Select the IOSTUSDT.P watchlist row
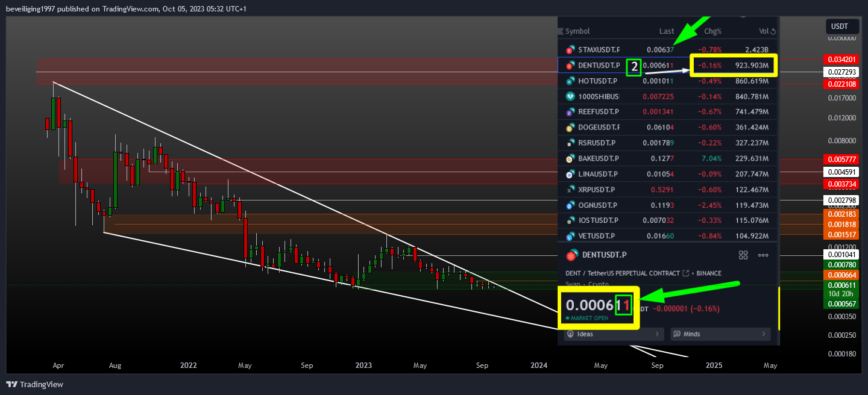The width and height of the screenshot is (868, 395). pyautogui.click(x=668, y=221)
